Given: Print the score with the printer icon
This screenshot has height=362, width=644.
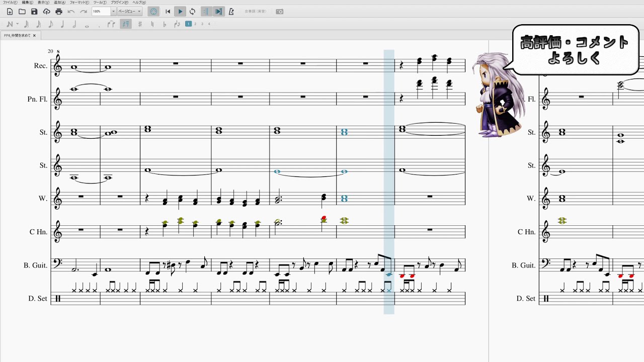Looking at the screenshot, I should [59, 12].
